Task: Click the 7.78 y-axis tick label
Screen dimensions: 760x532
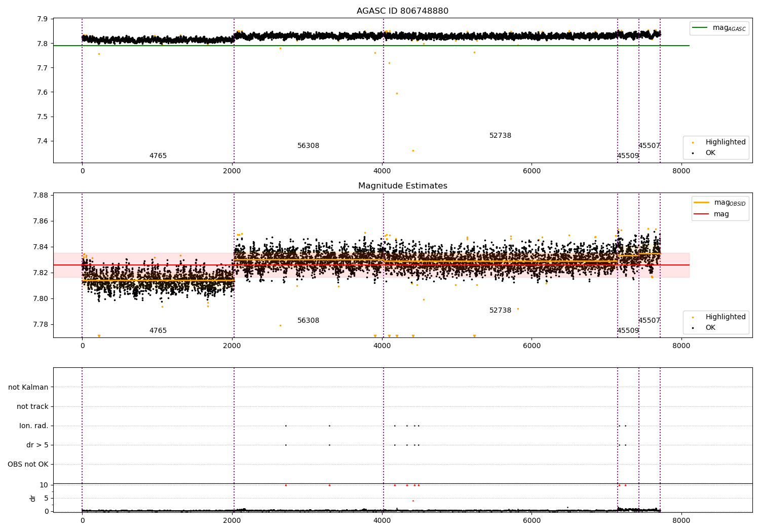Action: point(41,324)
